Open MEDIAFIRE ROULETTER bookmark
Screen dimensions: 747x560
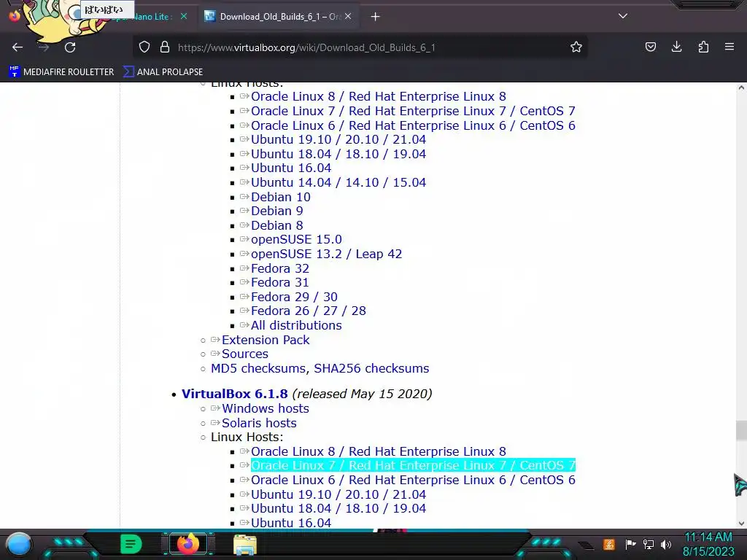coord(61,72)
